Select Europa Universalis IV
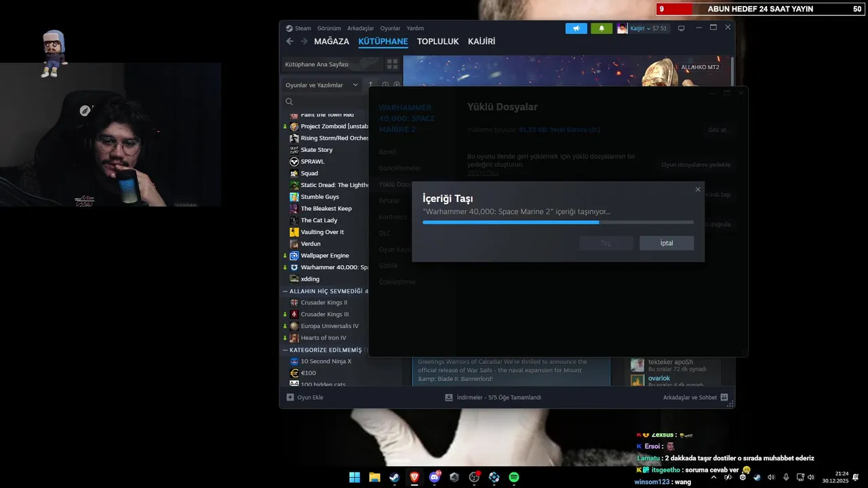Image resolution: width=868 pixels, height=488 pixels. pos(329,326)
